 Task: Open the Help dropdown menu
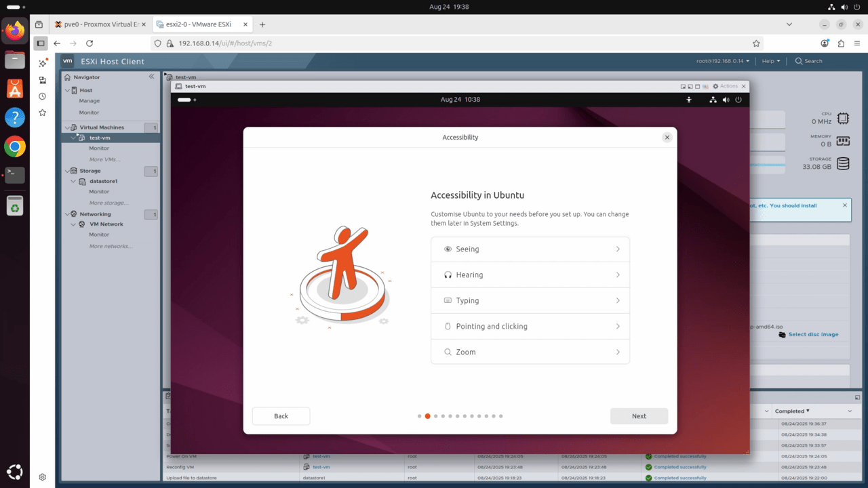[x=771, y=61]
